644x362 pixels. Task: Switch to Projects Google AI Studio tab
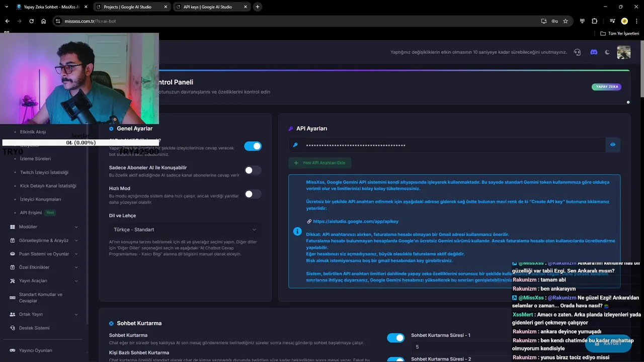tap(131, 7)
